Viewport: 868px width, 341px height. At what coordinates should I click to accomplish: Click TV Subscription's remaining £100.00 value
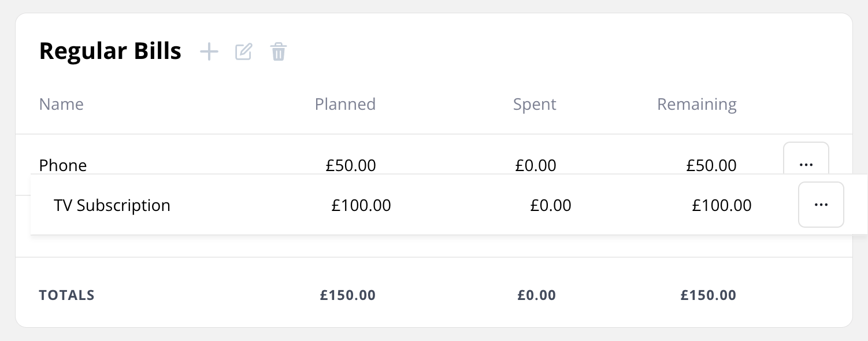click(x=722, y=205)
